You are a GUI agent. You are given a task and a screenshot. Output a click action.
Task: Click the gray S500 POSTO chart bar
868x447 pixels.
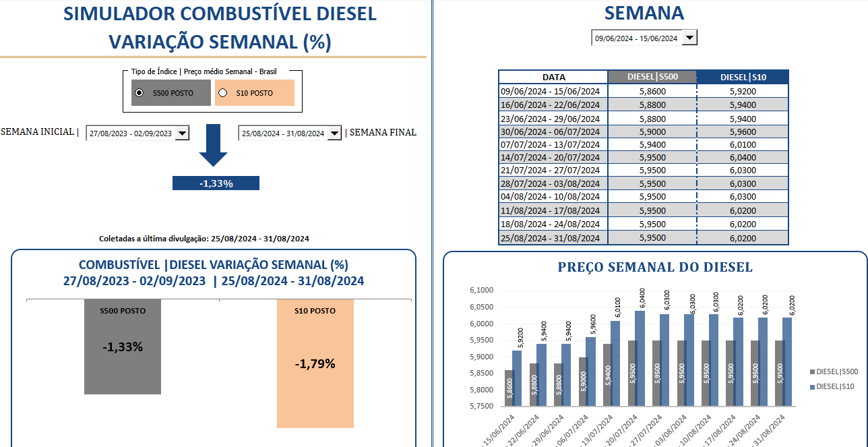coord(123,351)
